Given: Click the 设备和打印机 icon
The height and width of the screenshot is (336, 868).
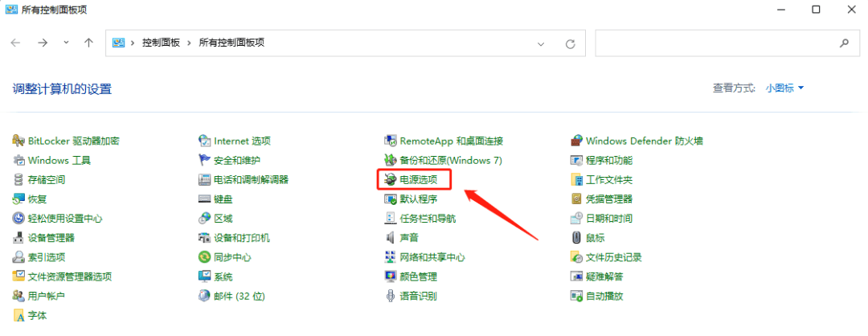Looking at the screenshot, I should click(205, 237).
